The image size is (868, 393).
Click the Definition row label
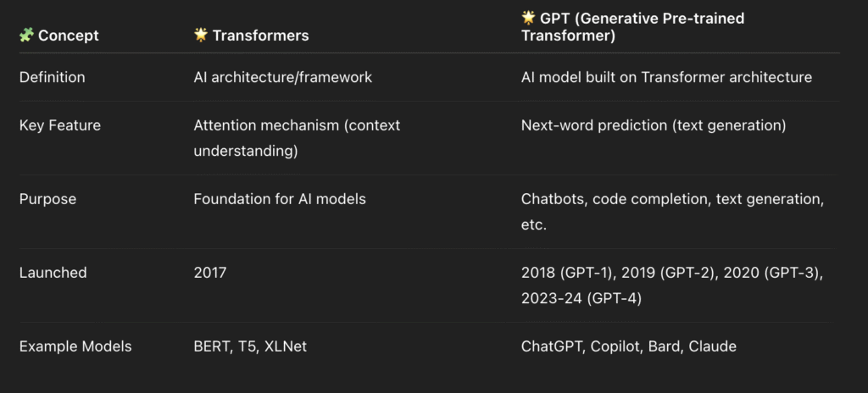[52, 77]
